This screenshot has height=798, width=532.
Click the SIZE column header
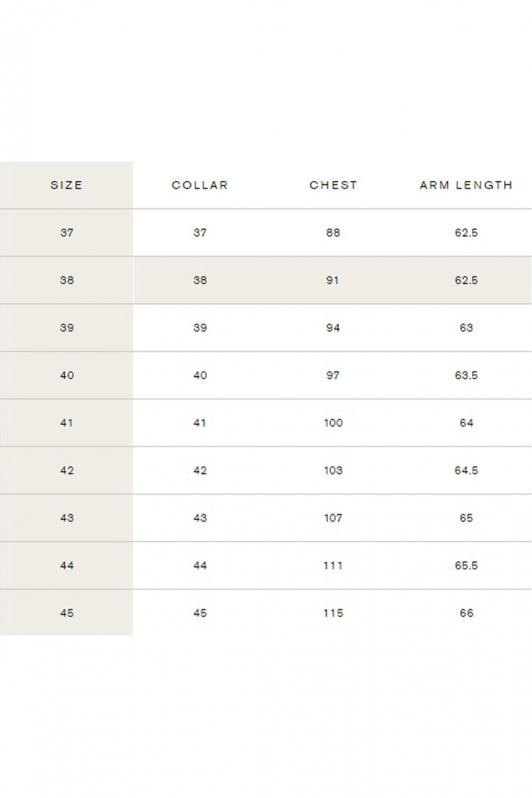66,185
